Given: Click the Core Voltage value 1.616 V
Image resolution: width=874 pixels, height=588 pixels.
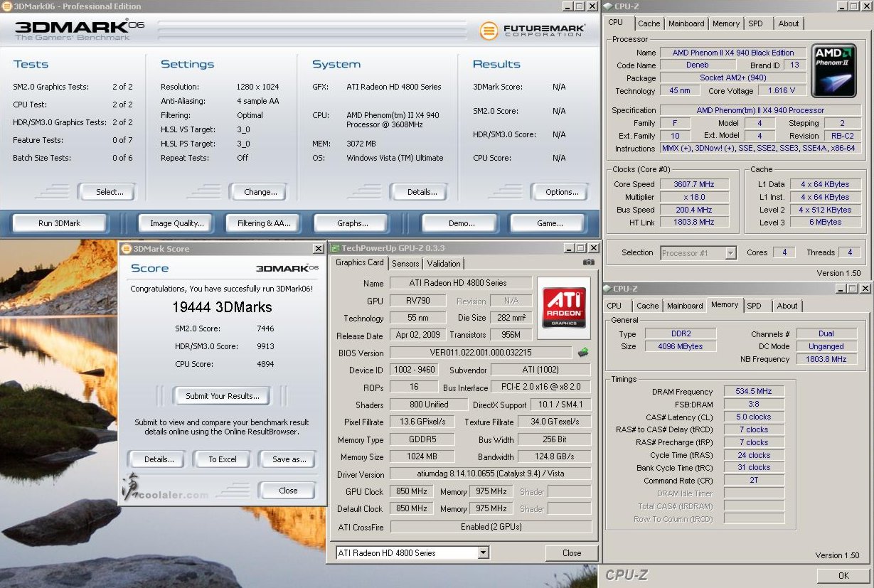Looking at the screenshot, I should point(782,91).
